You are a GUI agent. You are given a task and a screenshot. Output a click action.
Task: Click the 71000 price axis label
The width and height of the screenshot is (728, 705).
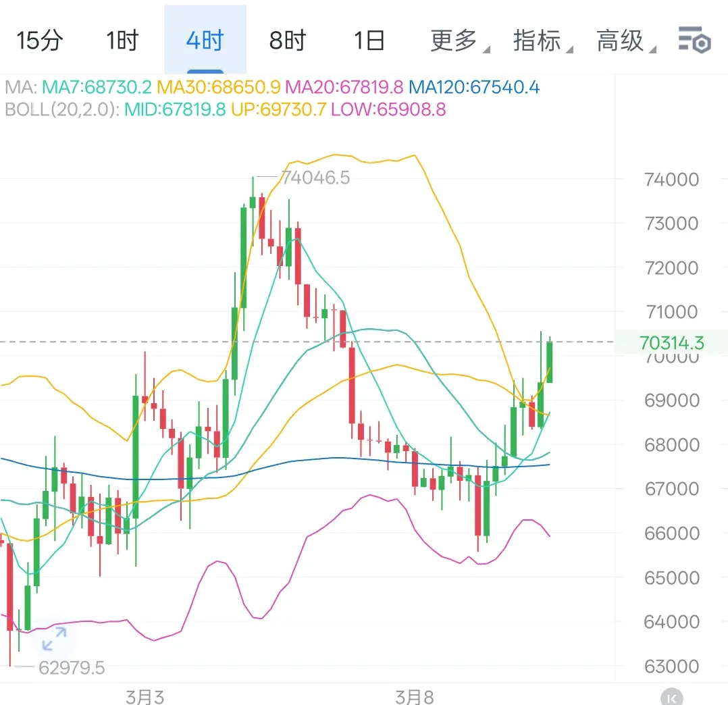(671, 312)
